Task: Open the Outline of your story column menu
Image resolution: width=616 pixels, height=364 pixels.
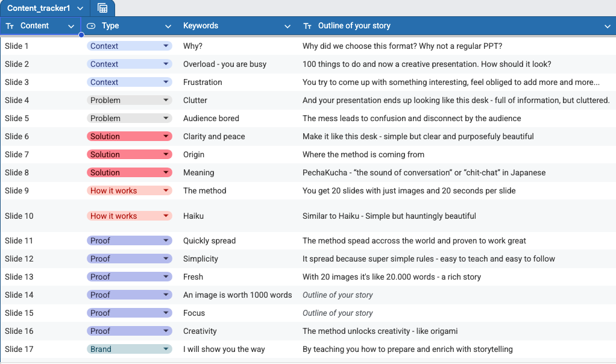Action: point(607,27)
